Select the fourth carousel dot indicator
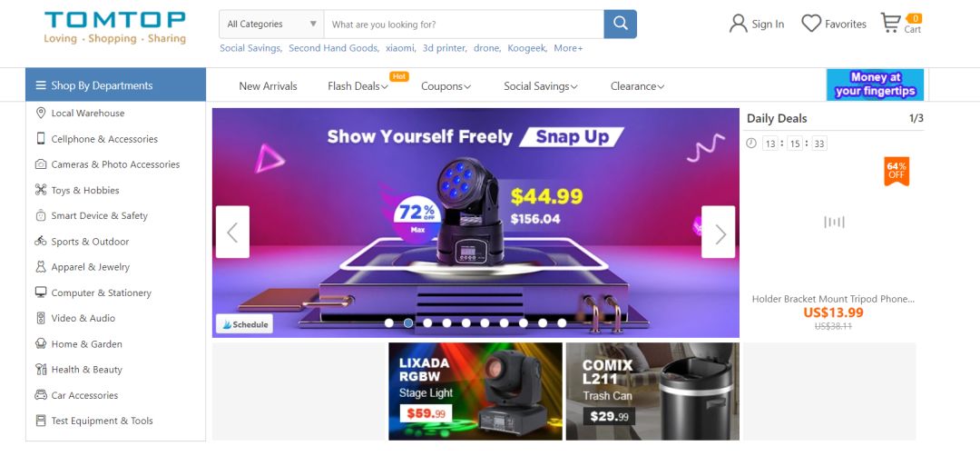980x456 pixels. [446, 322]
